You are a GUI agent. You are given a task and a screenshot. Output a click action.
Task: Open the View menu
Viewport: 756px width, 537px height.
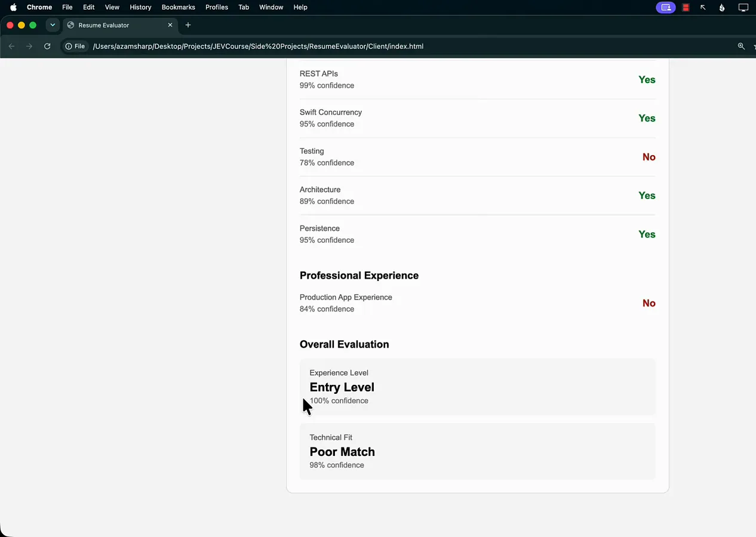click(x=112, y=7)
